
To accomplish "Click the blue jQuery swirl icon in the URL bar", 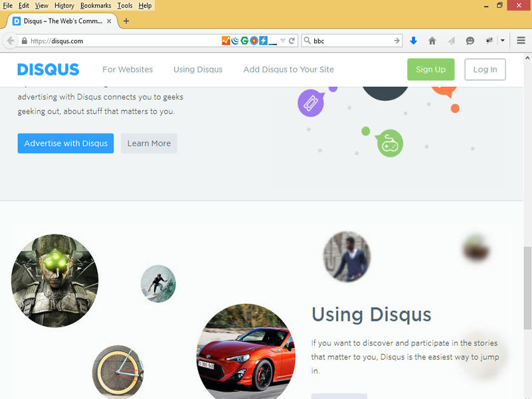I will [x=235, y=40].
